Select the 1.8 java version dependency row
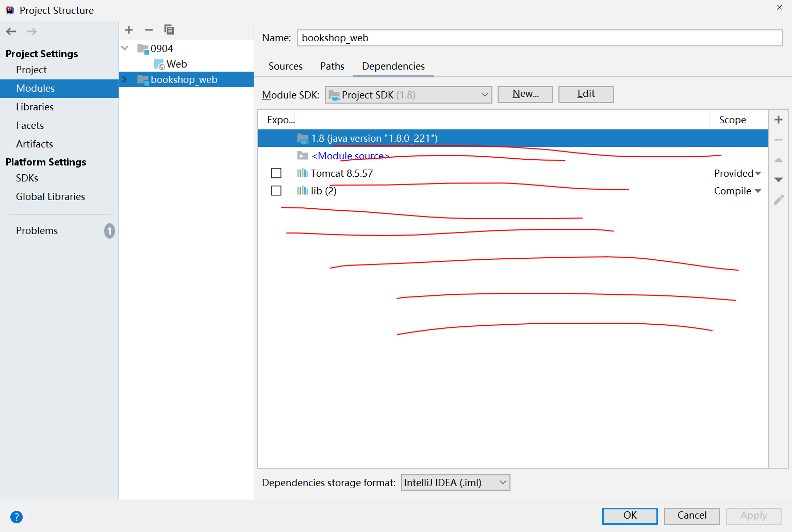Screen dimensions: 792x532 point(513,138)
